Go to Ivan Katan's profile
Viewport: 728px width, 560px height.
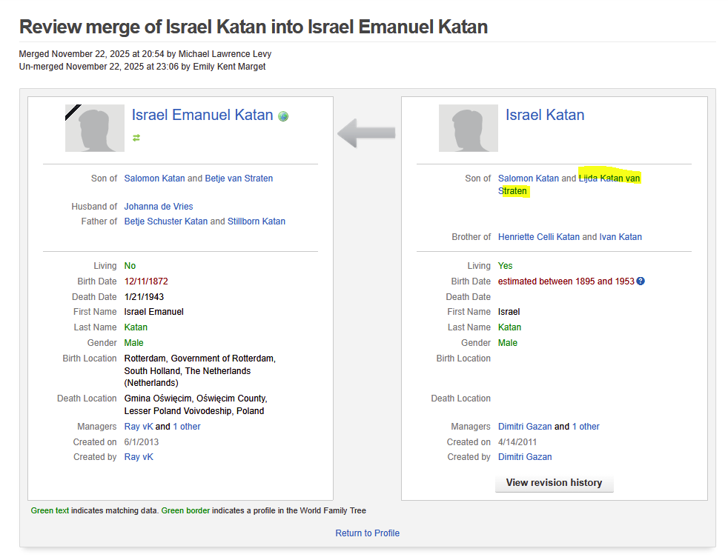tap(621, 237)
